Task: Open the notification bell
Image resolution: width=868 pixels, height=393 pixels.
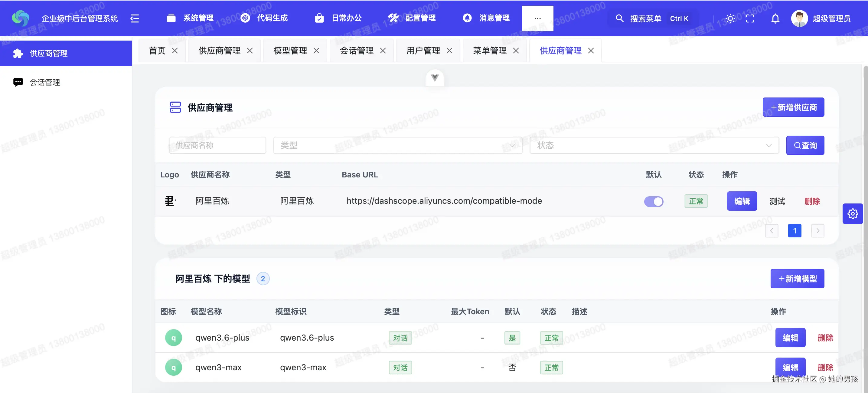Action: coord(775,18)
